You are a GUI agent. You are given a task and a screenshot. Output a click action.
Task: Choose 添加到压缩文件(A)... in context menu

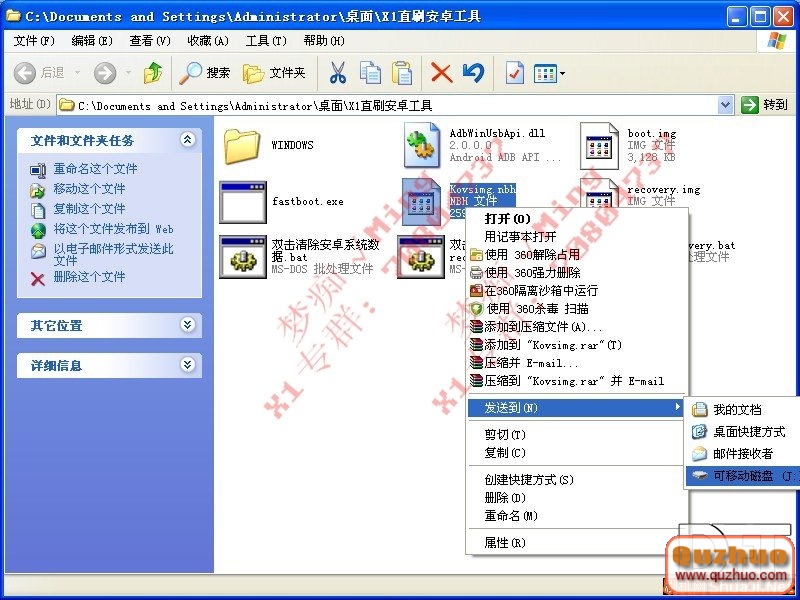tap(577, 327)
